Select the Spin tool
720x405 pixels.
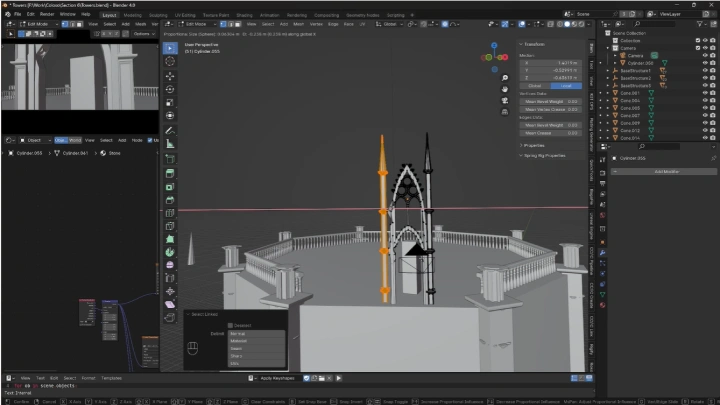[x=170, y=252]
